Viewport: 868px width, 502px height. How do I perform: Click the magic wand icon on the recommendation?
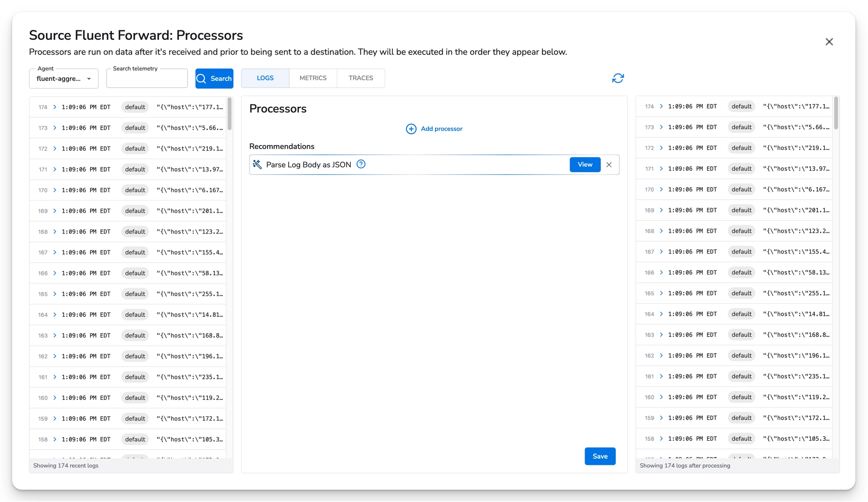pos(257,164)
